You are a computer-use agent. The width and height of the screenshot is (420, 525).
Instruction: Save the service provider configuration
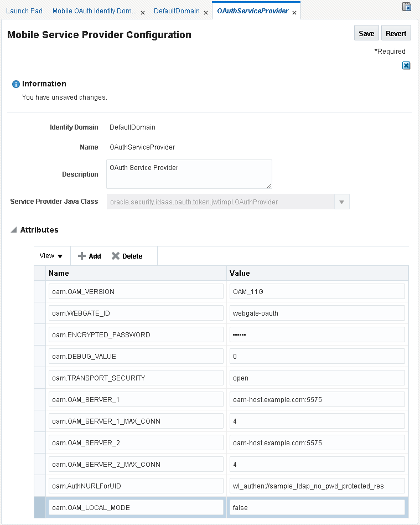[366, 33]
